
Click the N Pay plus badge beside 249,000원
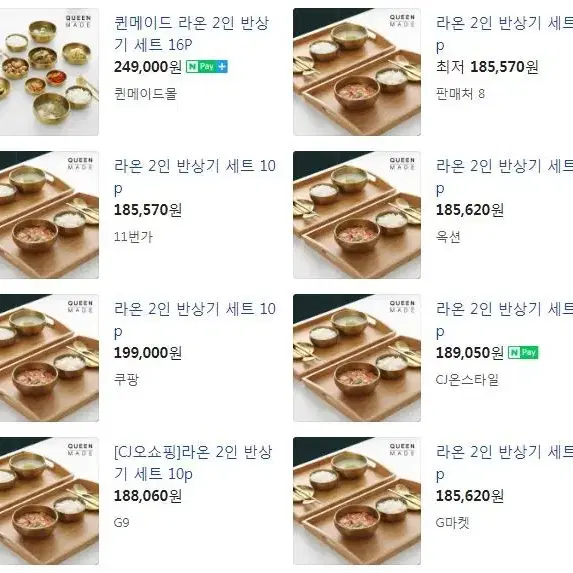(207, 67)
